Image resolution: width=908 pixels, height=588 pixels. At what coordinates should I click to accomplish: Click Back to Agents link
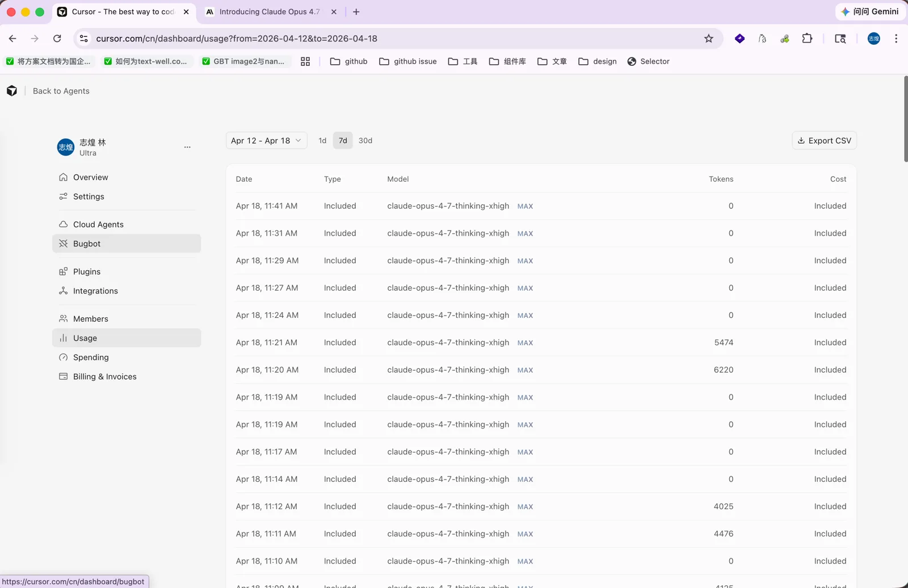61,91
